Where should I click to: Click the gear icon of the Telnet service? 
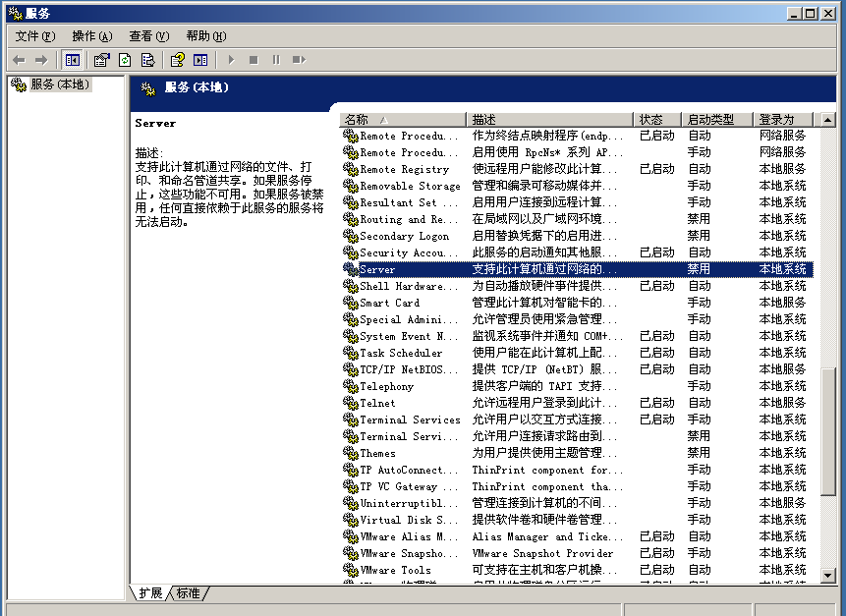tap(350, 403)
